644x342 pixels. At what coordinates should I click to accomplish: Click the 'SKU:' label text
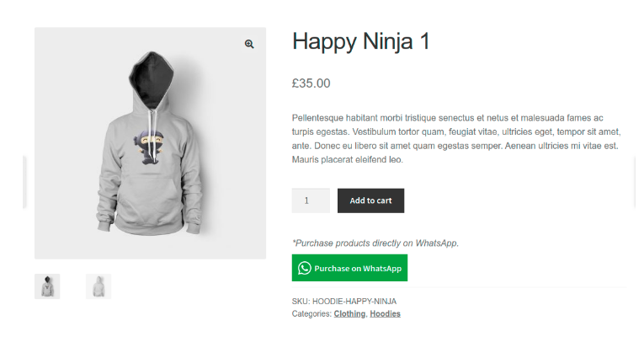pyautogui.click(x=301, y=301)
